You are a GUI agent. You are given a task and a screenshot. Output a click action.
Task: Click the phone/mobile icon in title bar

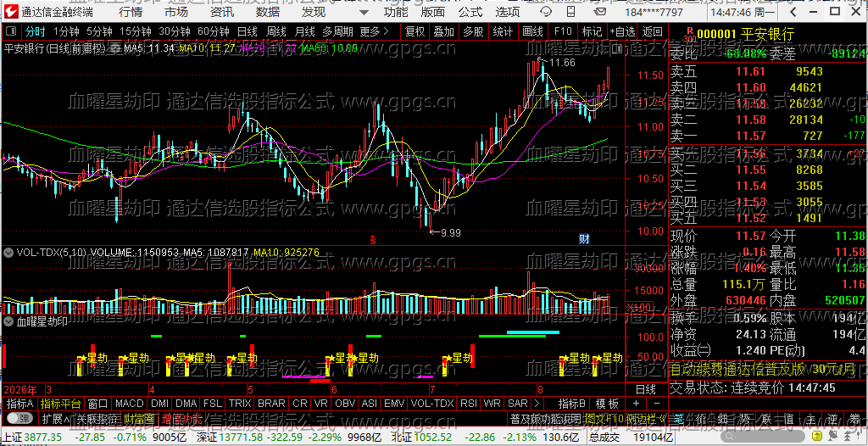pyautogui.click(x=570, y=12)
